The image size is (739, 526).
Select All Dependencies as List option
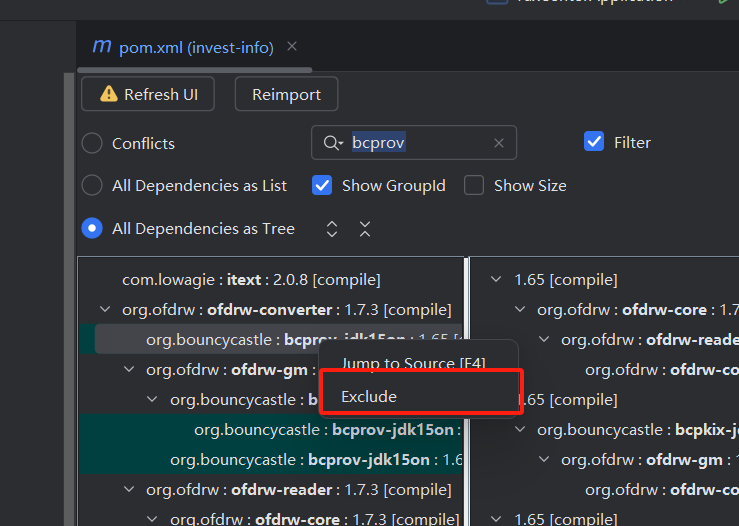(92, 185)
